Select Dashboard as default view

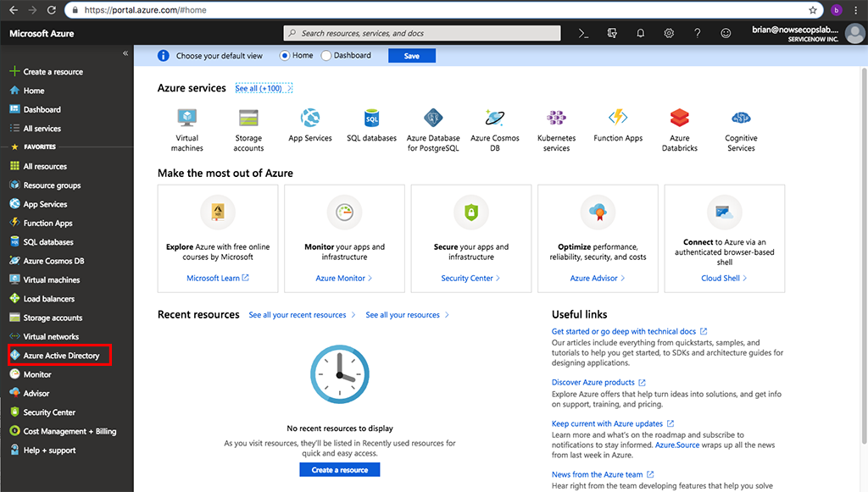click(x=326, y=55)
